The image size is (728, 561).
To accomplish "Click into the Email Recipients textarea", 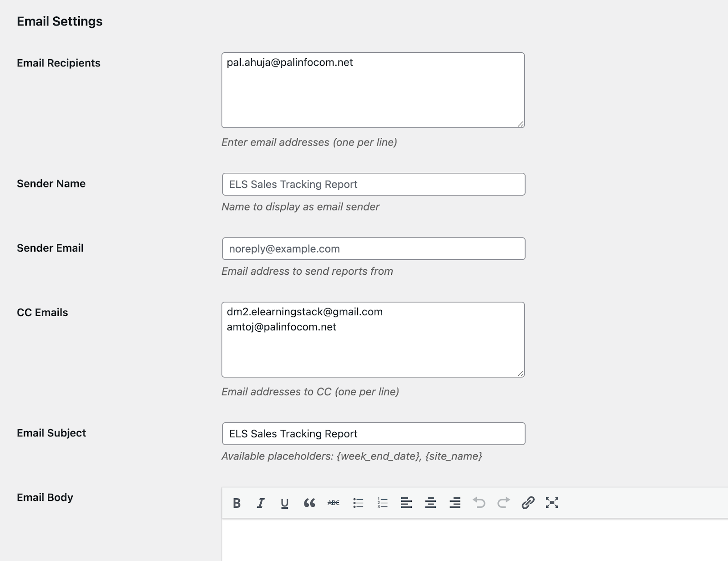I will pos(373,90).
